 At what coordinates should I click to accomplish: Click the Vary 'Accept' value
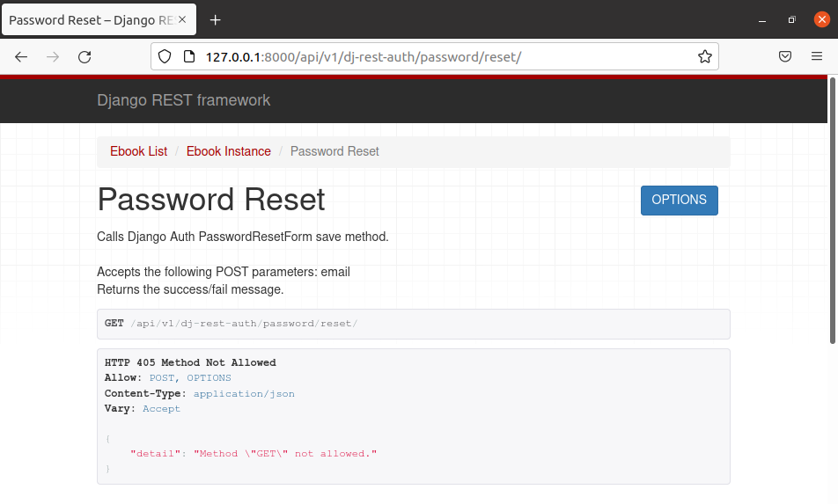coord(161,409)
